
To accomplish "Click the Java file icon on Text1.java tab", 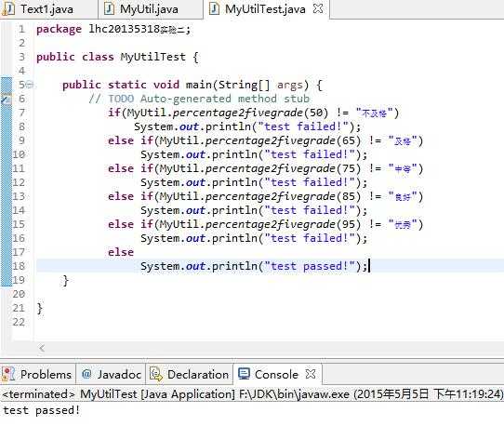I will click(x=8, y=9).
